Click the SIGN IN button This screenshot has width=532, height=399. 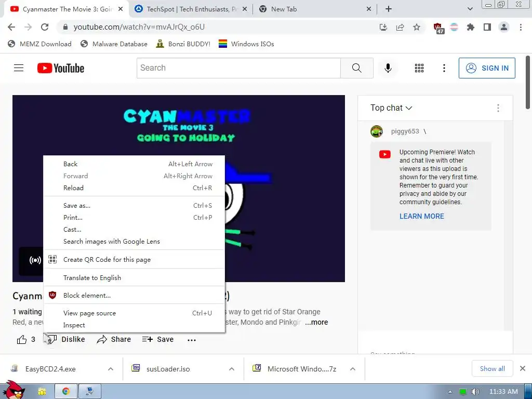coord(487,68)
